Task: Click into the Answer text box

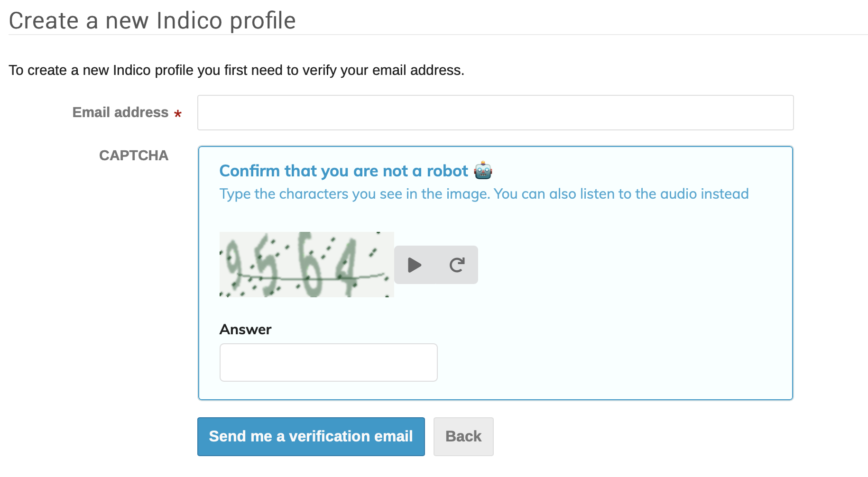Action: pos(328,362)
